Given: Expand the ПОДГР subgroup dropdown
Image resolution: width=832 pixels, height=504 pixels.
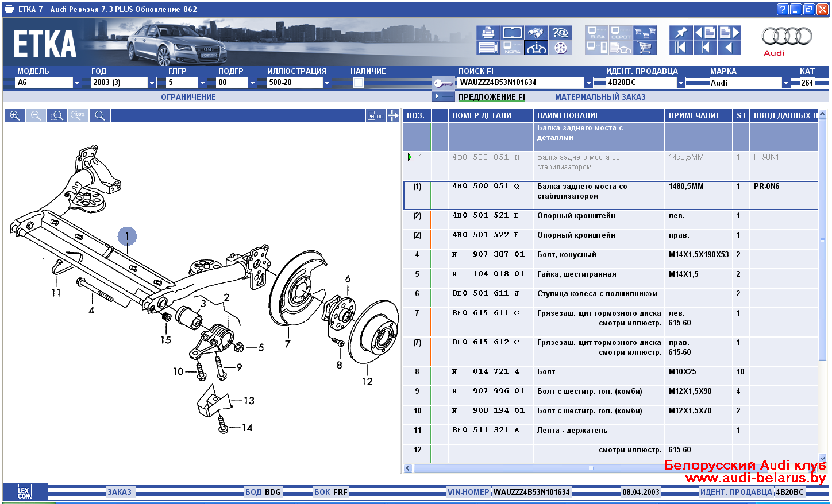Looking at the screenshot, I should pyautogui.click(x=252, y=83).
